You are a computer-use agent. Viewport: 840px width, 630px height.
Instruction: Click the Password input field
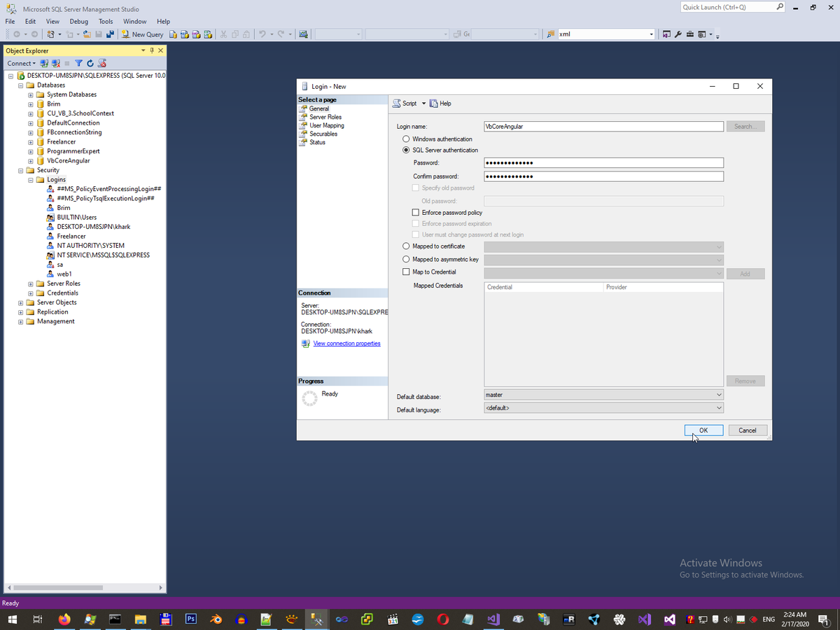603,163
